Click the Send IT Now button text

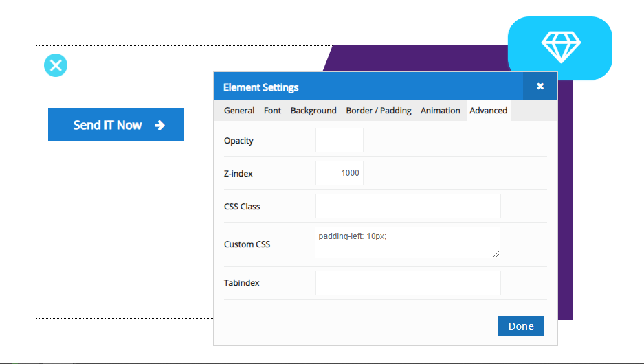tap(107, 125)
